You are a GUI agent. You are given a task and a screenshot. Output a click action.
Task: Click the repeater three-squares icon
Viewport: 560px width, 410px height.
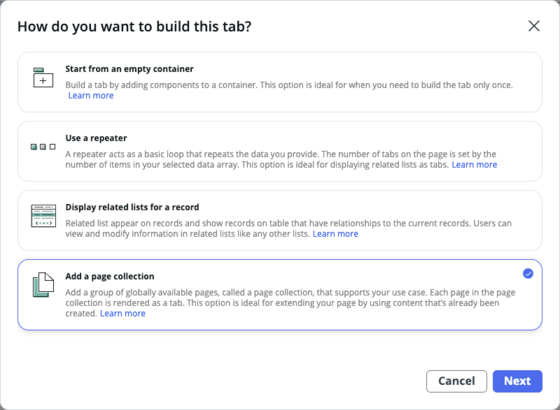43,147
